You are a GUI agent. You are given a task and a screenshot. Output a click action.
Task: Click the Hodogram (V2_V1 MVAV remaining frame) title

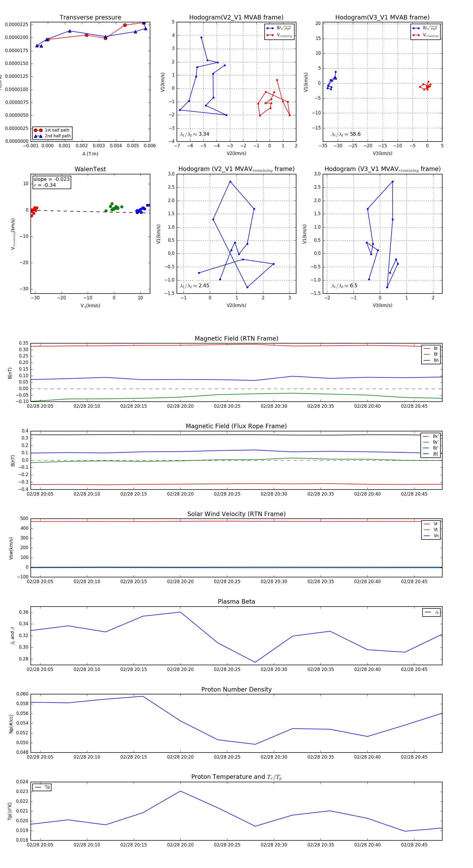(x=236, y=169)
